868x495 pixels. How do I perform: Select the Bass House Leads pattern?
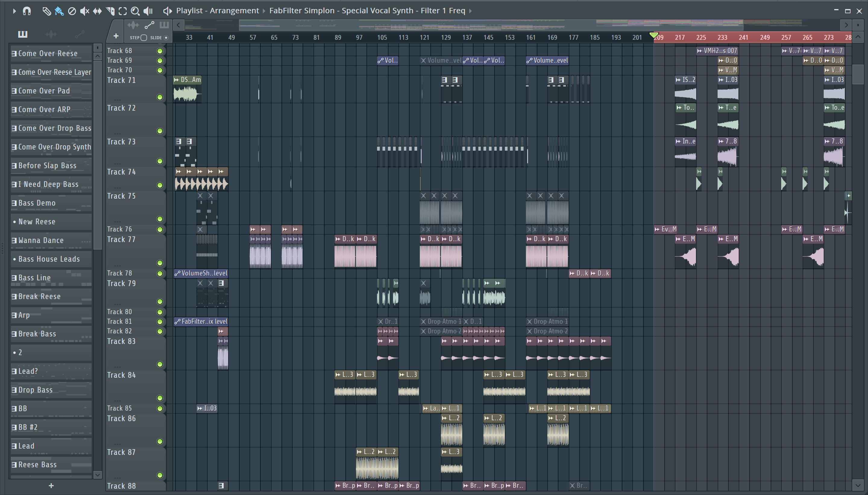tap(51, 259)
